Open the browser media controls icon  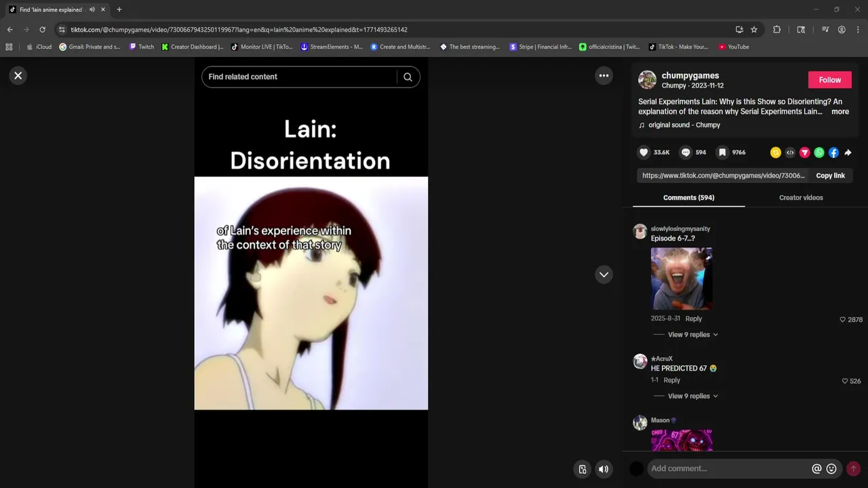[825, 30]
